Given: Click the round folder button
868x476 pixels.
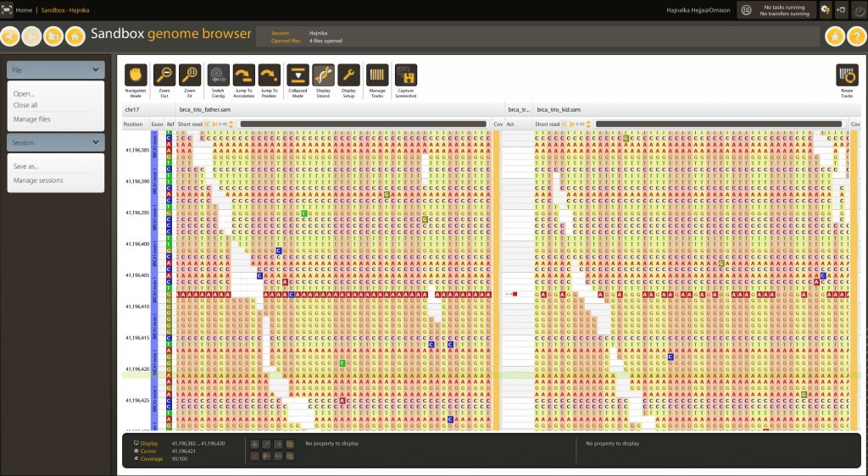Looking at the screenshot, I should click(x=53, y=36).
